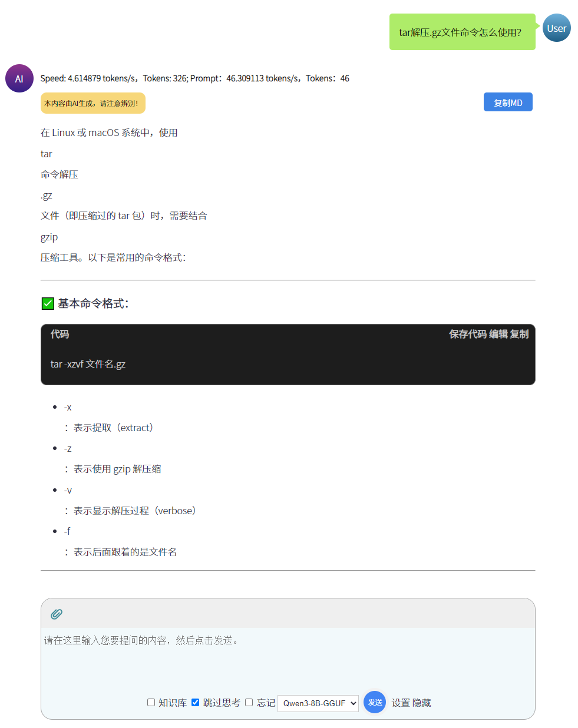
Task: Click the 发送 send button
Action: click(375, 702)
